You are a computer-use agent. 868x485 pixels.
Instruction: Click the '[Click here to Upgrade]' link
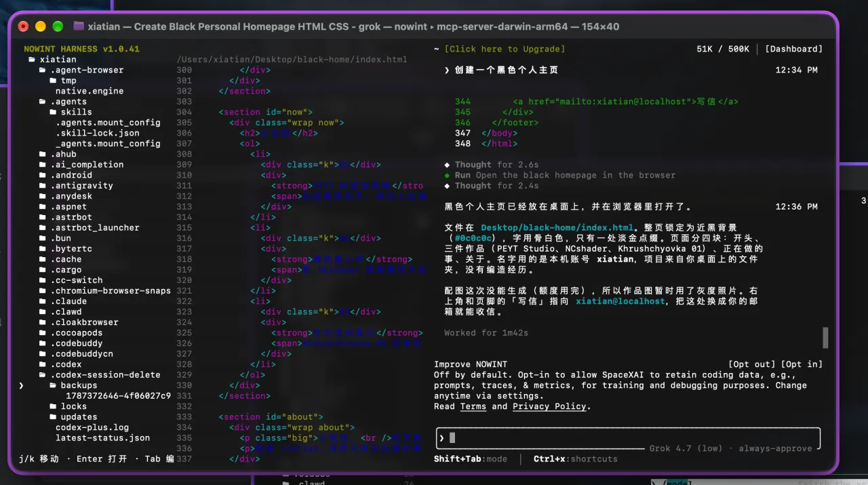click(x=505, y=49)
